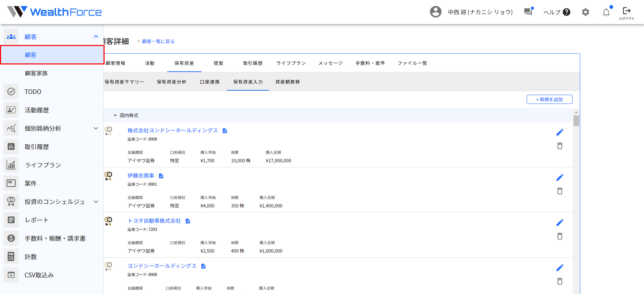Click the CSV取込み sidebar icon
Viewport: 644px width, 294px height.
click(11, 275)
